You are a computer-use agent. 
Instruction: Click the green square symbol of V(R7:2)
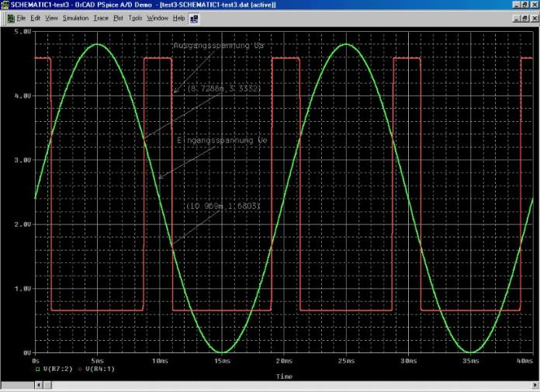tap(37, 369)
